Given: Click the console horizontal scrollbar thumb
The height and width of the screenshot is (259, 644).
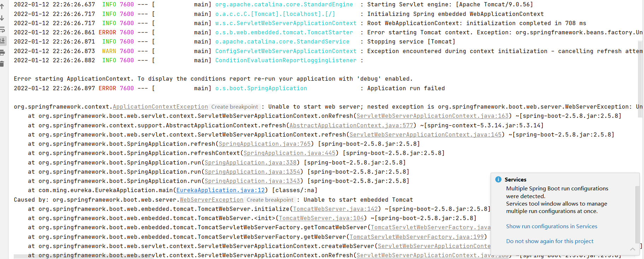Looking at the screenshot, I should coord(83,257).
